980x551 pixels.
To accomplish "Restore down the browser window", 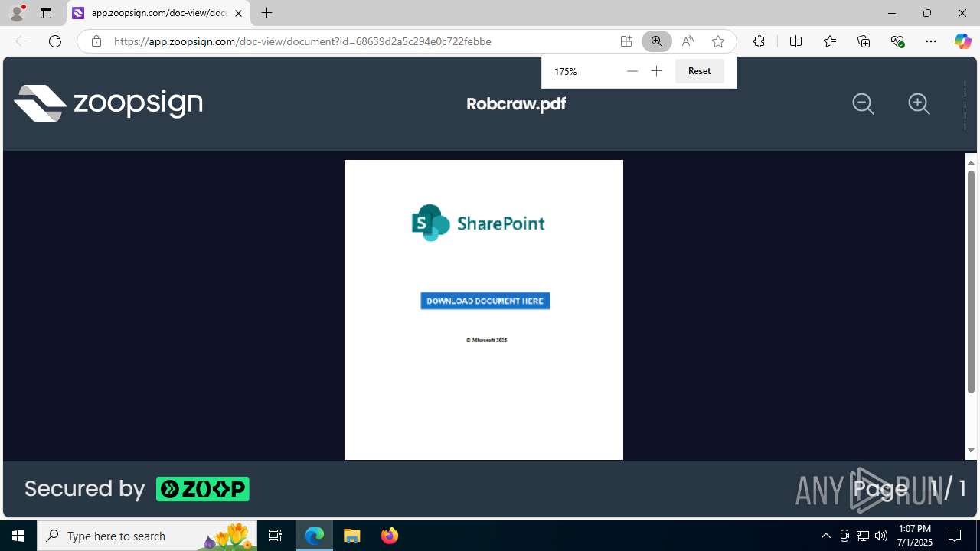I will [926, 13].
